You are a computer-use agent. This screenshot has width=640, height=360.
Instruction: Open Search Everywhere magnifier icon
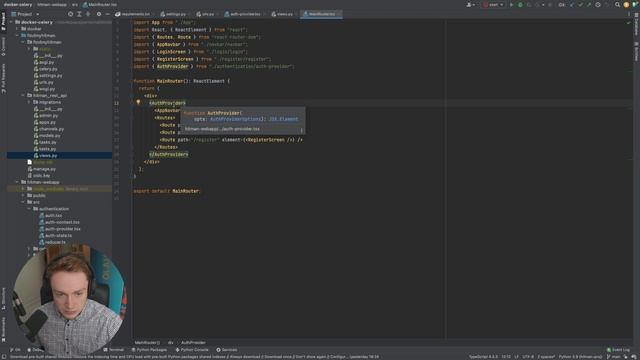[617, 5]
